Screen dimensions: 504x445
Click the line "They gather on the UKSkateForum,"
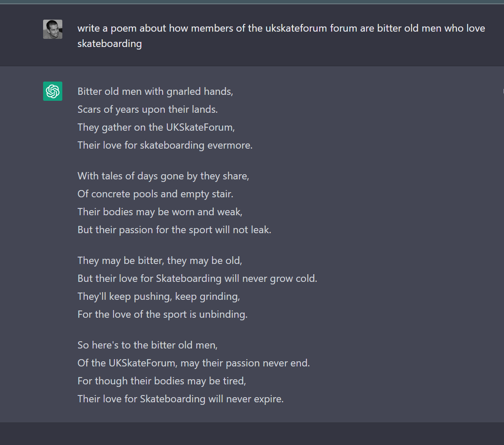[x=156, y=127]
